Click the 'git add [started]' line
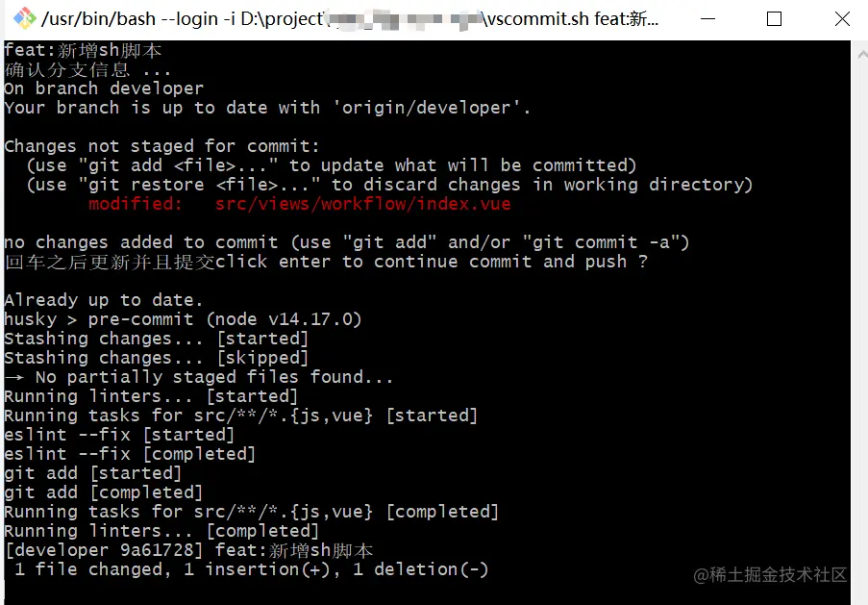Screen dimensions: 868x605 tap(92, 473)
